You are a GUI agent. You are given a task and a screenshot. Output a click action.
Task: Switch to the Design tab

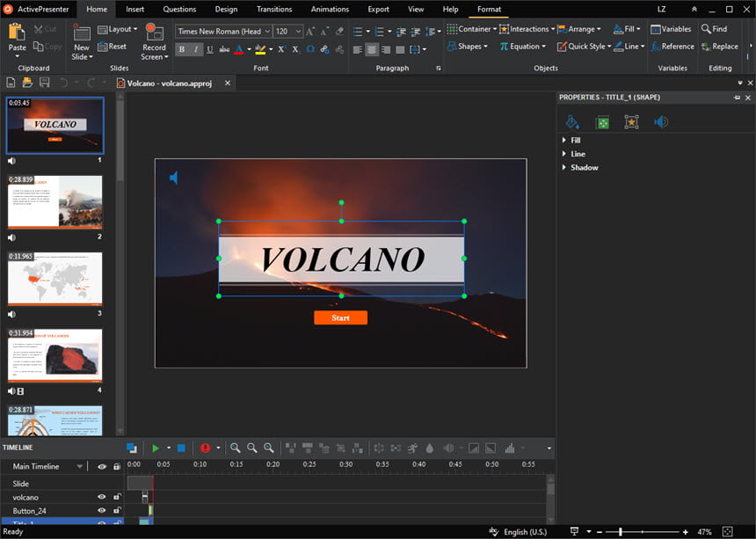point(226,9)
